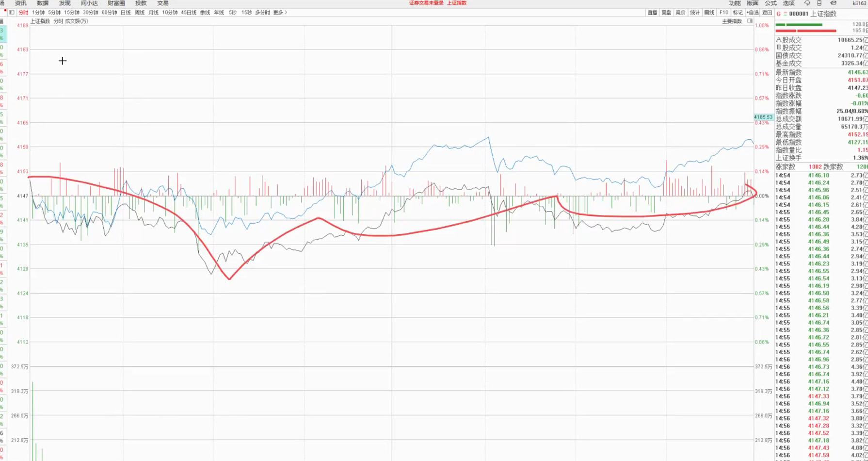Open the 资讯 menu
The image size is (868, 461).
point(20,3)
